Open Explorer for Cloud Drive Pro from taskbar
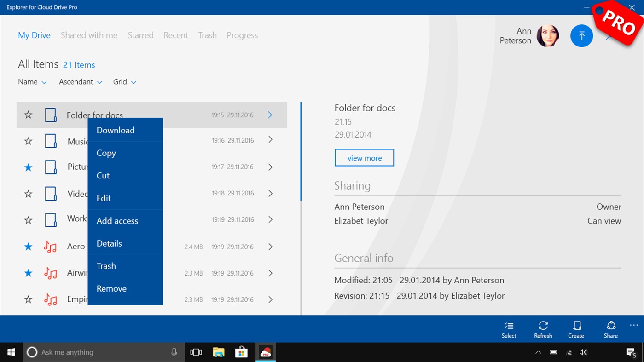The height and width of the screenshot is (362, 644). (x=265, y=352)
